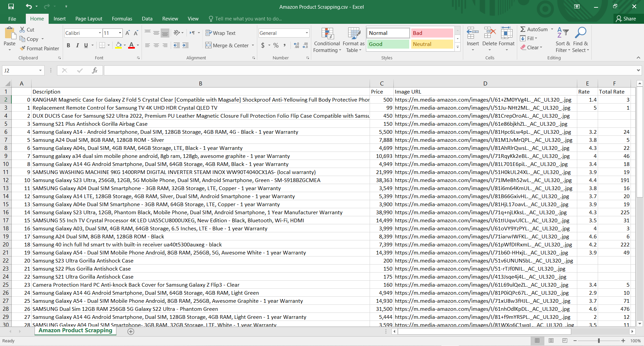
Task: Toggle Align Left in the Alignment group
Action: click(148, 45)
